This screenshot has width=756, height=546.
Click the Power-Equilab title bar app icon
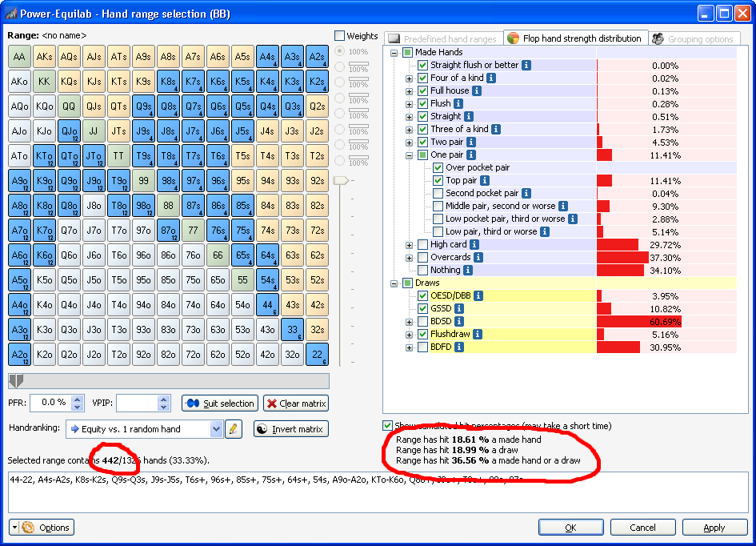click(10, 14)
